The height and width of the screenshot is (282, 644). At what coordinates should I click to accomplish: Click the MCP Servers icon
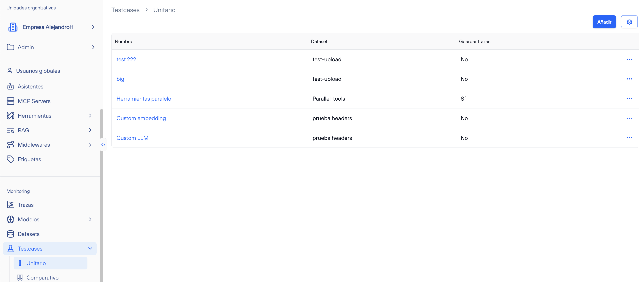[x=10, y=101]
